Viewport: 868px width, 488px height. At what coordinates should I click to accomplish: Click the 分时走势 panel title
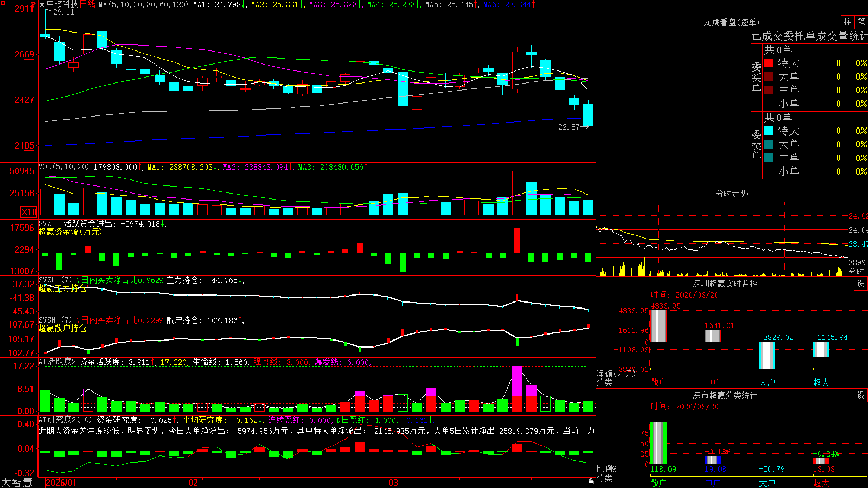point(731,194)
